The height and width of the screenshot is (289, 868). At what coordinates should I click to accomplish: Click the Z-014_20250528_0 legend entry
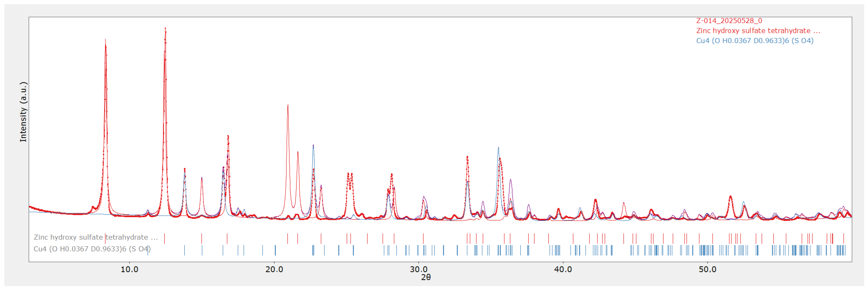tap(729, 21)
